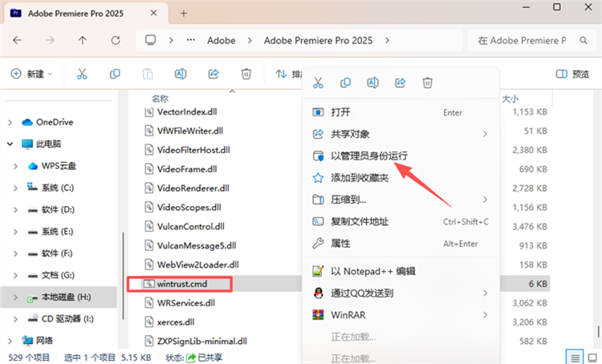Open the 压缩到... submenu
602x364 pixels.
tap(401, 200)
